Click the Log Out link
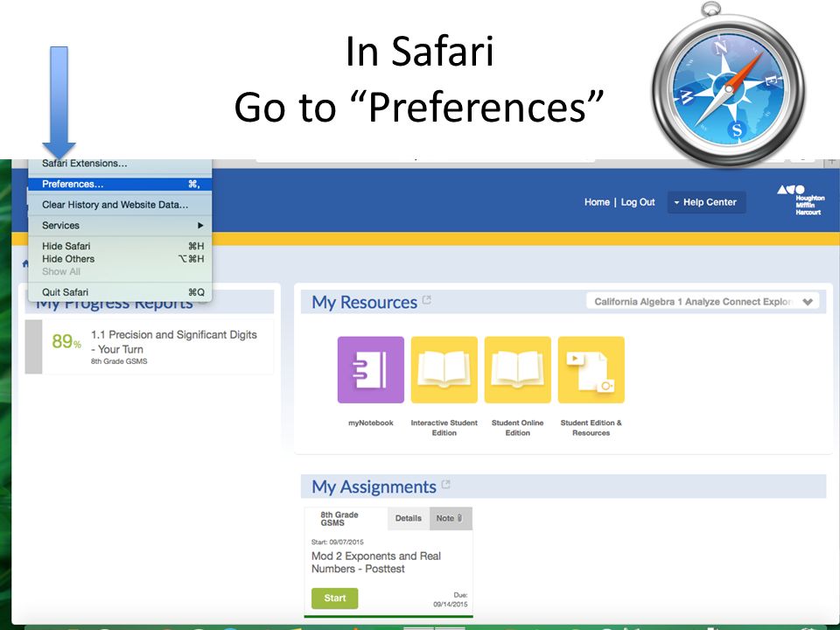The image size is (840, 630). [x=638, y=202]
